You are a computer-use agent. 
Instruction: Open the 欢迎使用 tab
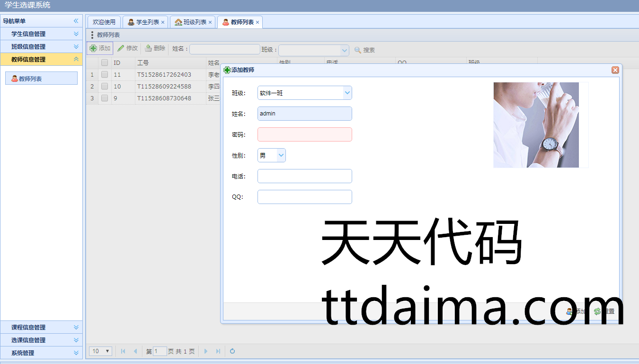click(104, 22)
